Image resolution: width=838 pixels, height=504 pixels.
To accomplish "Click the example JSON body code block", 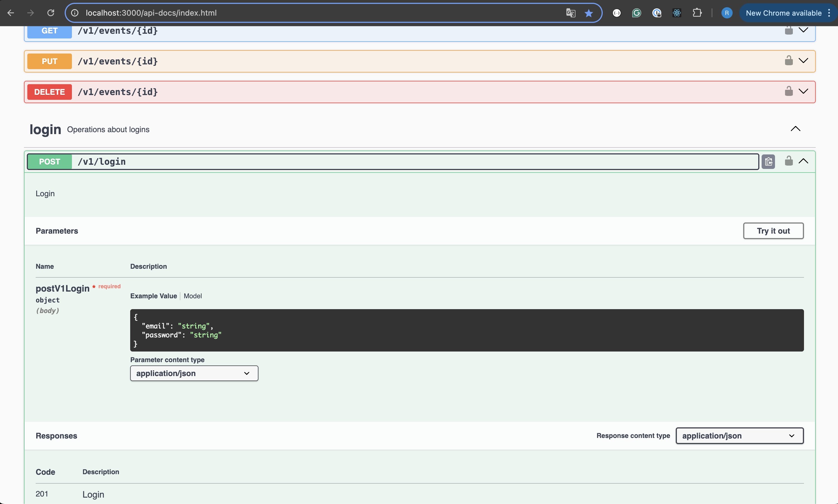I will [467, 330].
